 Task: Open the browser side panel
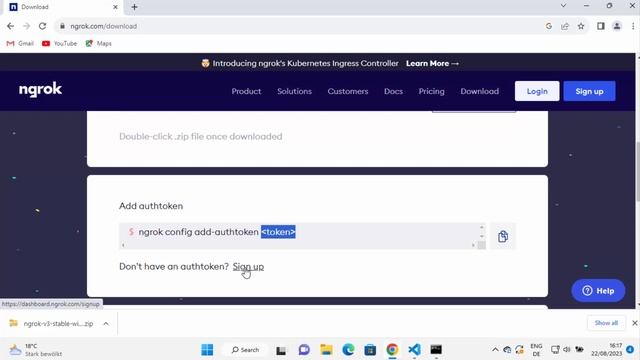(x=601, y=26)
